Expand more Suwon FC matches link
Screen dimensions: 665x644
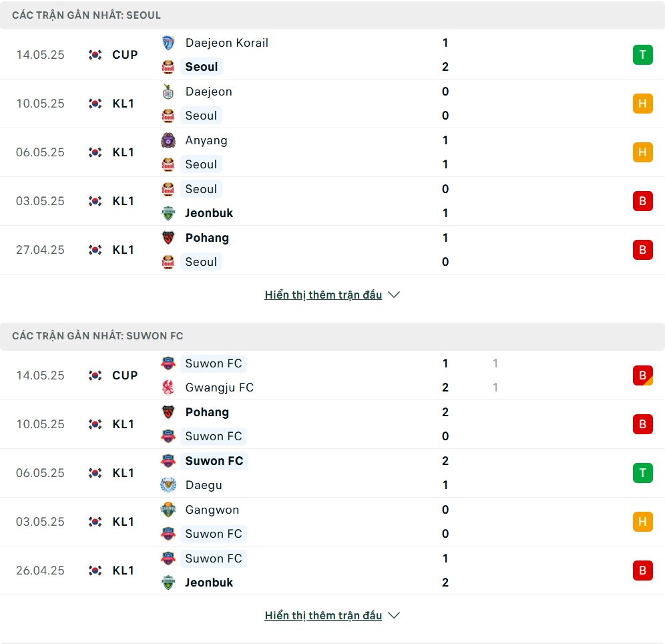click(323, 615)
